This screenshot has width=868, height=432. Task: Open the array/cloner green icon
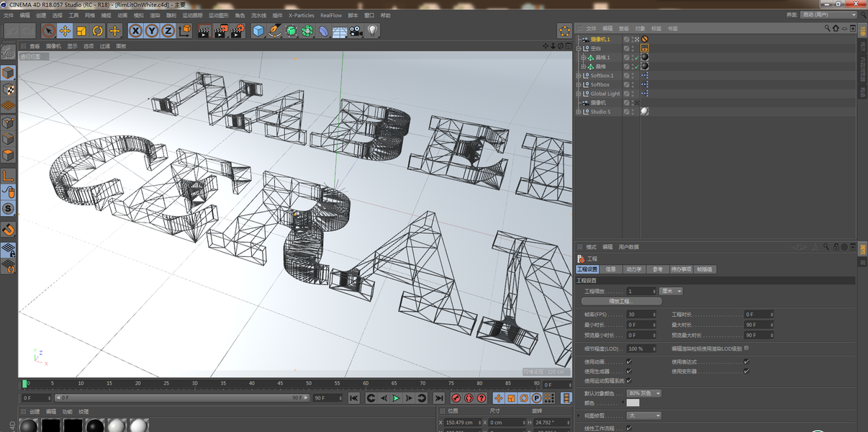pyautogui.click(x=307, y=31)
